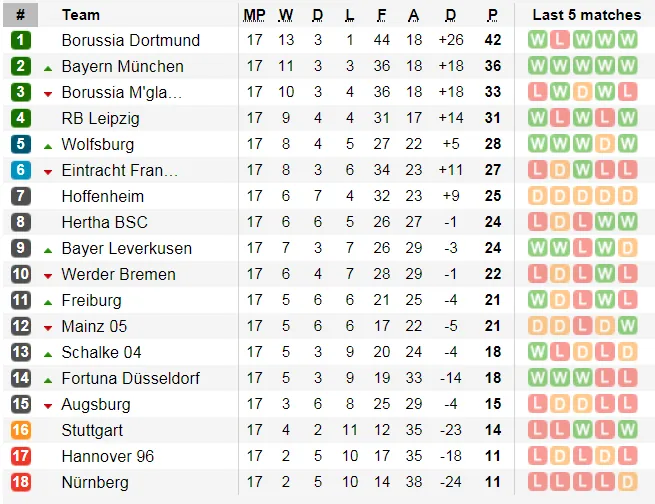Click the red down arrow beside Werder Bremen
Viewport: 655px width, 504px height.
pos(48,275)
